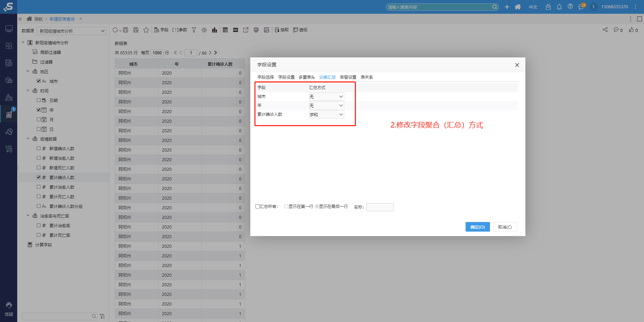Click the star favorite icon

146,30
